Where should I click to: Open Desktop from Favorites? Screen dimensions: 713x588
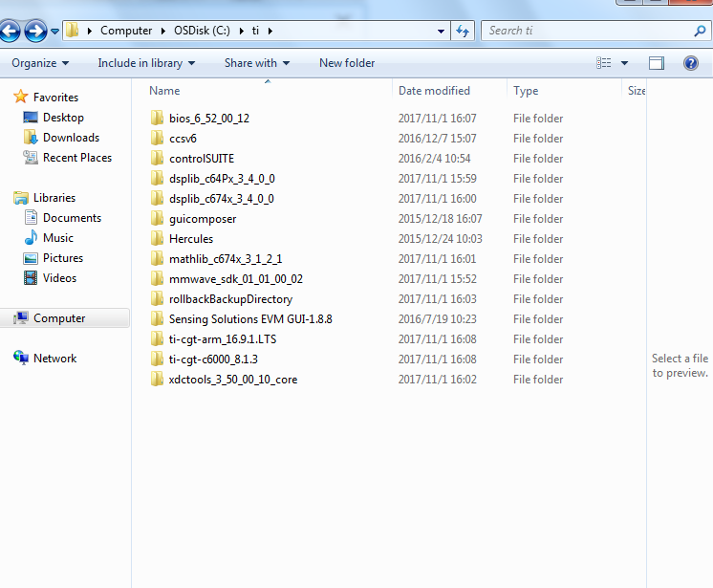pyautogui.click(x=63, y=118)
